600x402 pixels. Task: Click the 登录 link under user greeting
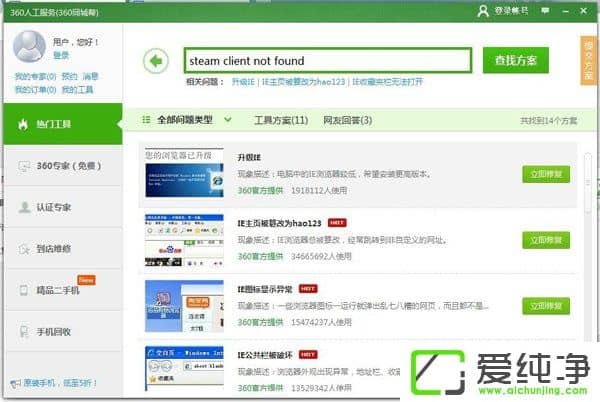61,55
